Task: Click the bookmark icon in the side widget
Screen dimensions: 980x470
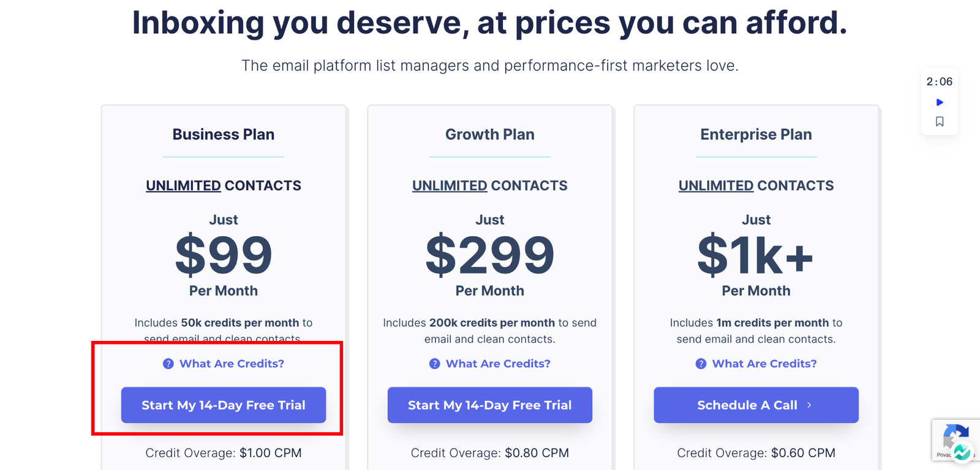Action: (940, 122)
